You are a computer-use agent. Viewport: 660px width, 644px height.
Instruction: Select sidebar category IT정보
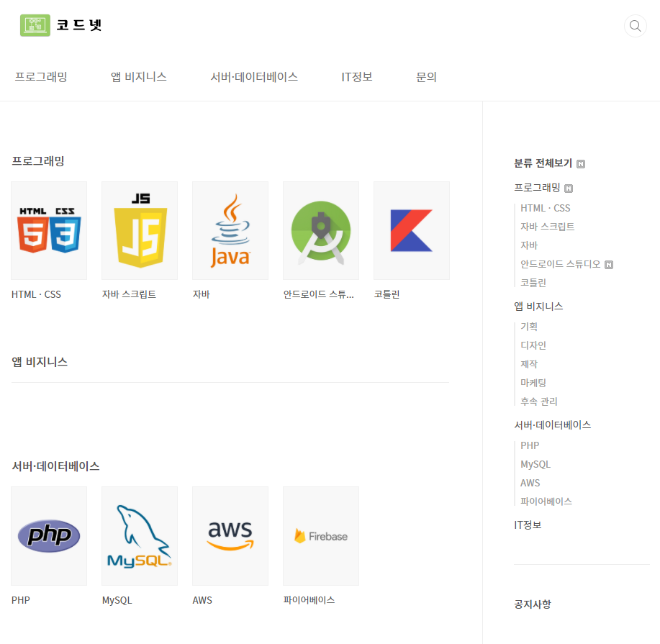pyautogui.click(x=528, y=525)
